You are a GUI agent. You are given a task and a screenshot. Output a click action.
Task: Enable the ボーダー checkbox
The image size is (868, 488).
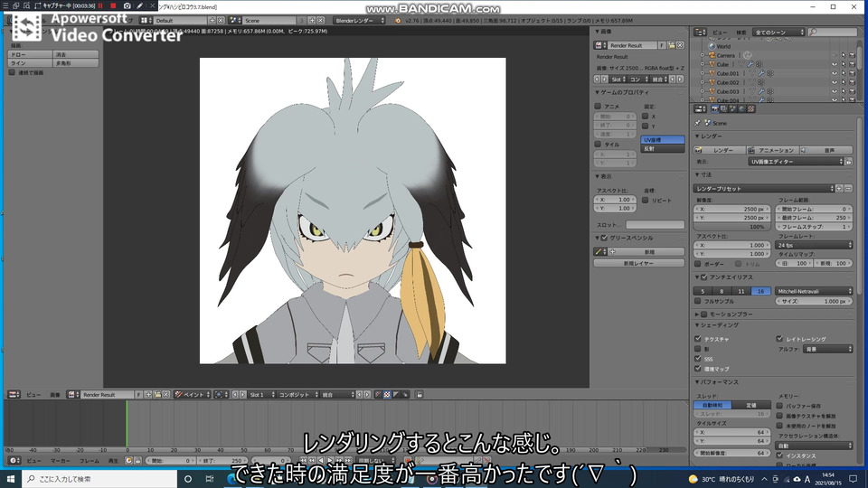click(697, 264)
